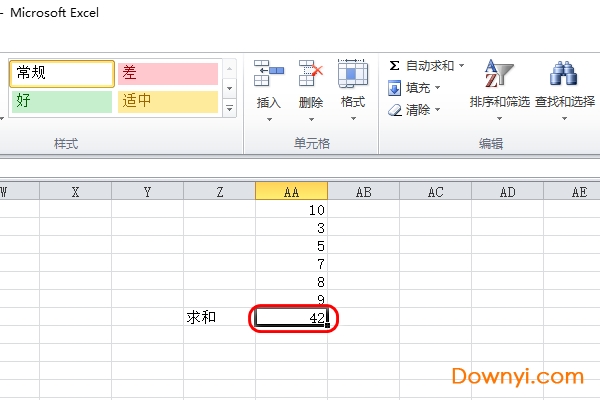Image resolution: width=600 pixels, height=400 pixels.
Task: Expand the cell styles gallery more arrow
Action: [x=228, y=108]
